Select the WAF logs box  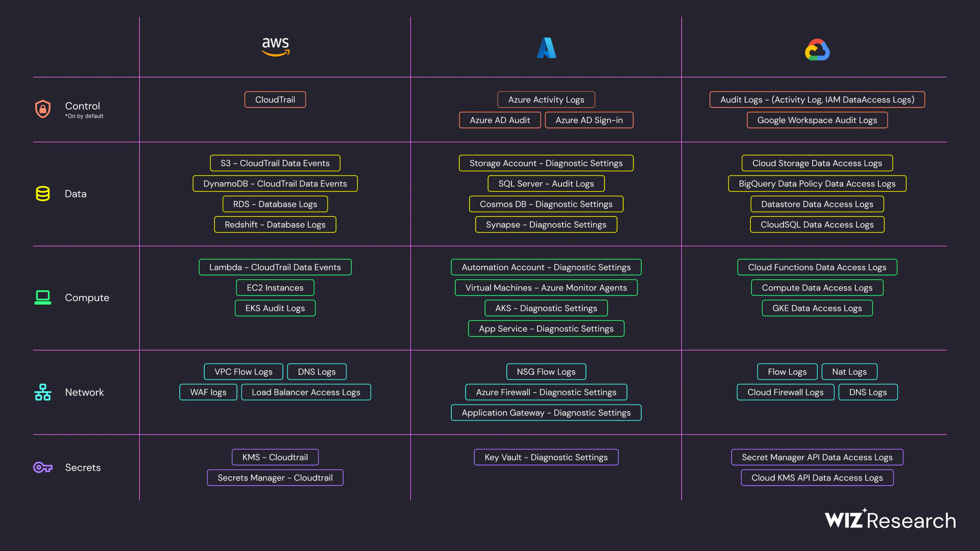208,392
